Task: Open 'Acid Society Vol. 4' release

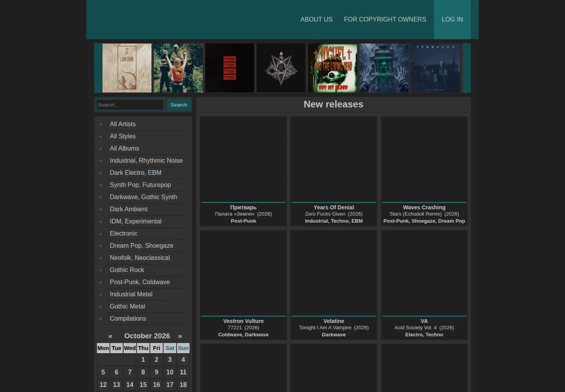Action: 416,328
